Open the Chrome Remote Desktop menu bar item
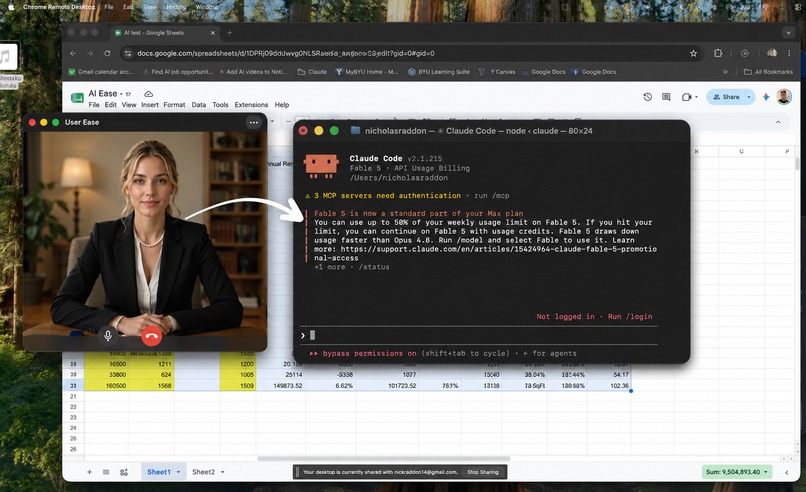Screen dimensions: 806x492 (x=59, y=7)
